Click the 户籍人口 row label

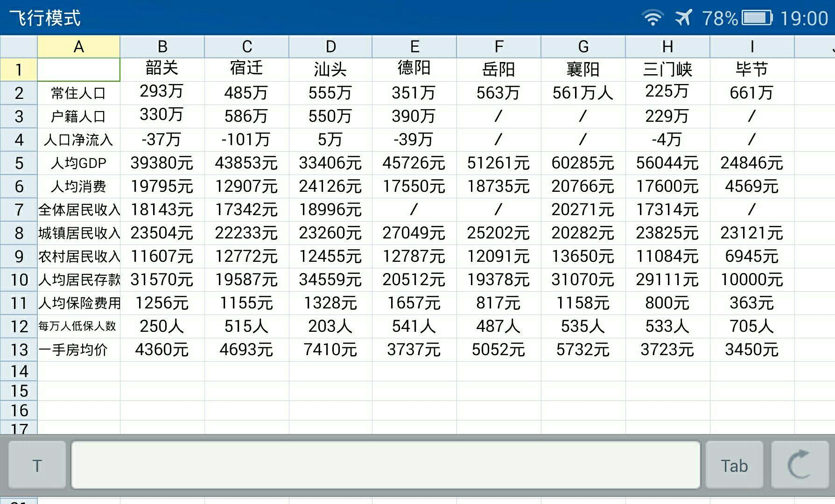(x=78, y=116)
